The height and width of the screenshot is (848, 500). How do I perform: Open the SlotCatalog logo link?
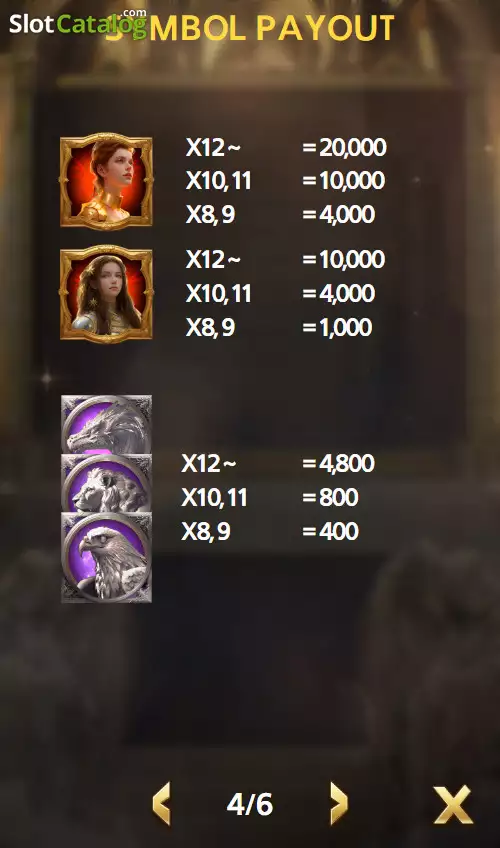coord(78,23)
